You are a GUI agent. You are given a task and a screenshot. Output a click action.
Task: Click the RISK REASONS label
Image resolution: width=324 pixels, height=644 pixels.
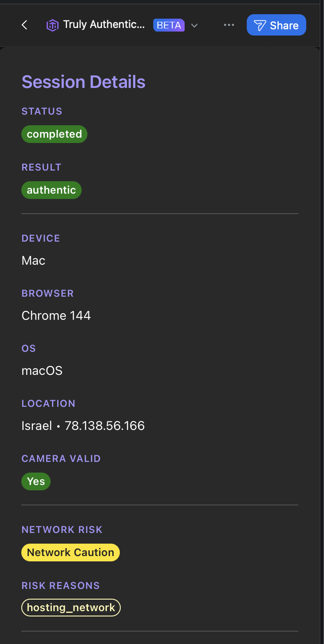[x=60, y=585]
